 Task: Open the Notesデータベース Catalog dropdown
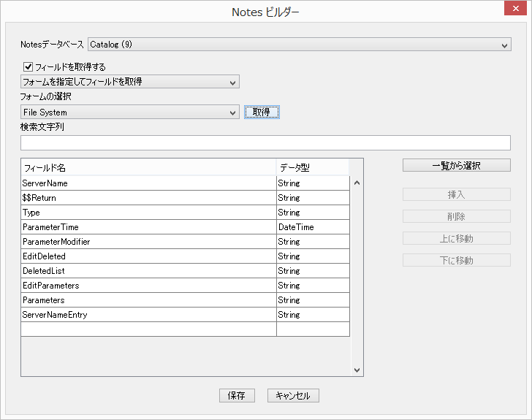[299, 45]
